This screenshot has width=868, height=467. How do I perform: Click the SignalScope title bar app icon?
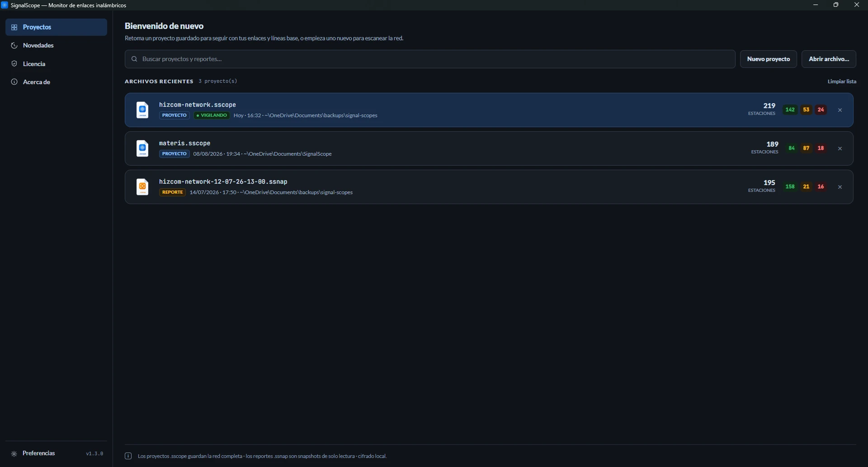pos(5,5)
